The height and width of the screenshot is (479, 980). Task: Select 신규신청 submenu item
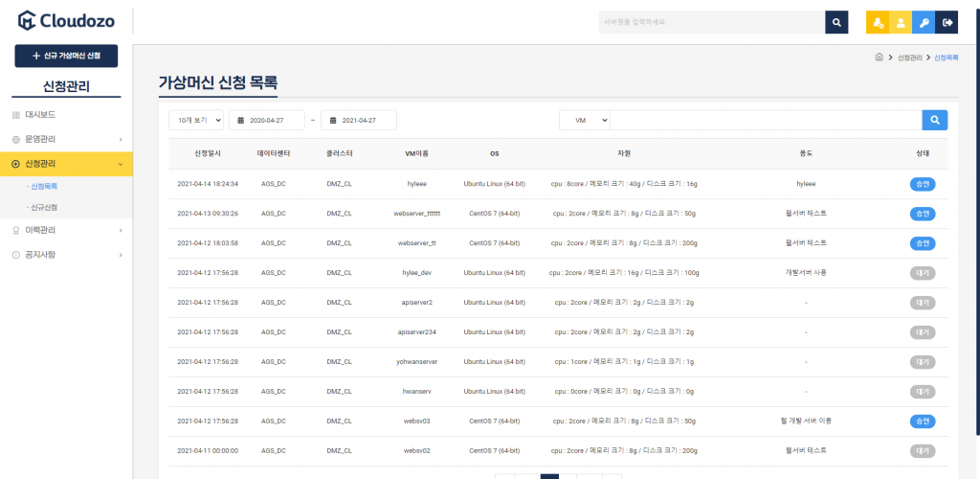coord(44,207)
